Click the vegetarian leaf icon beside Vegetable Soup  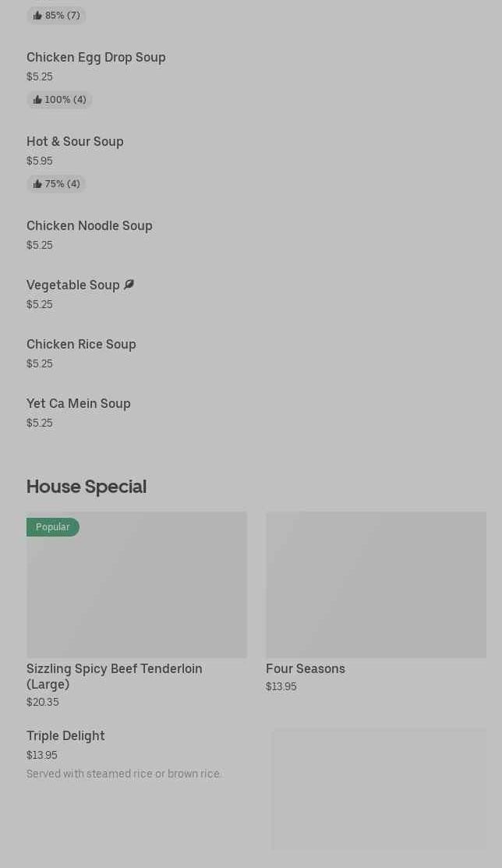[x=129, y=285]
